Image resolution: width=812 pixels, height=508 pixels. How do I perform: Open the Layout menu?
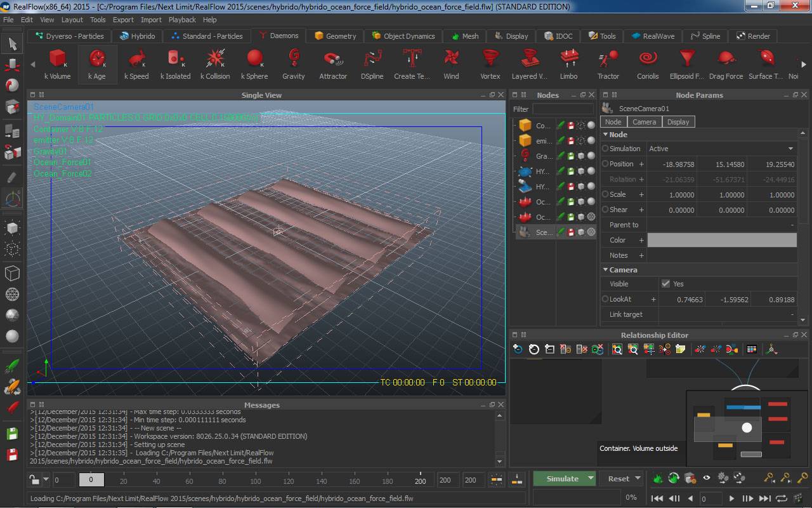(x=72, y=20)
